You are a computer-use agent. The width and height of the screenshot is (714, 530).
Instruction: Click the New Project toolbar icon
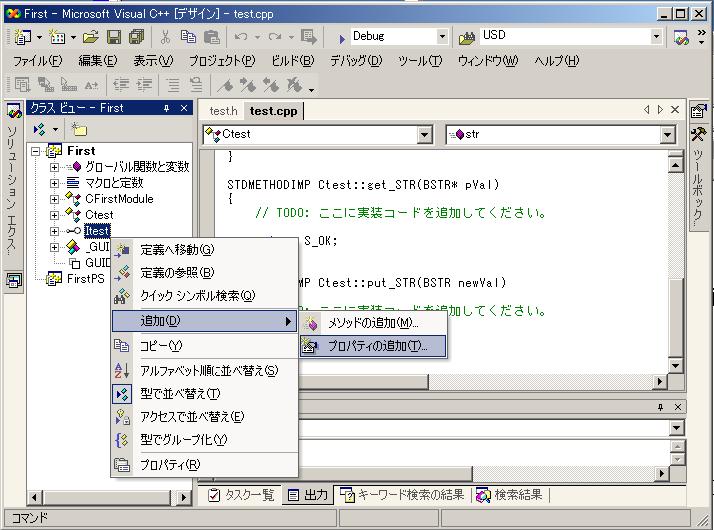coord(22,37)
